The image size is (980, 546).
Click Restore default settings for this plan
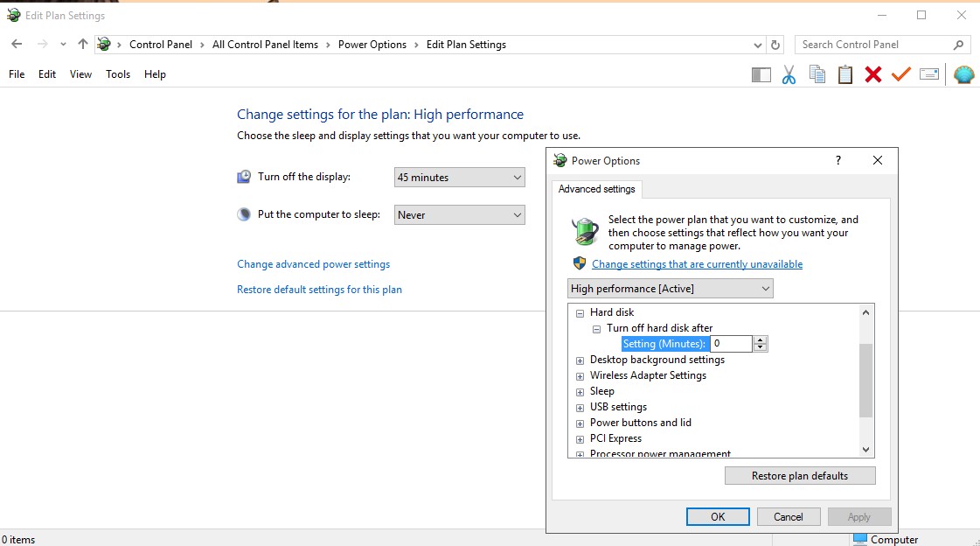pyautogui.click(x=319, y=290)
